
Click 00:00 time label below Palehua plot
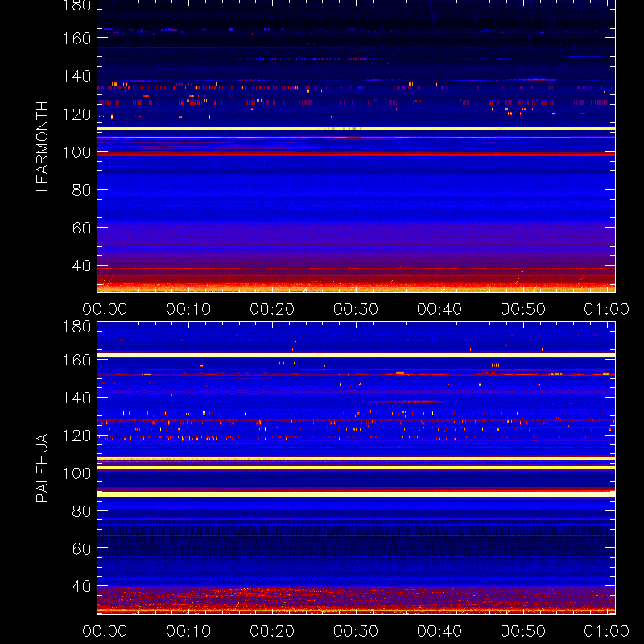pos(105,631)
